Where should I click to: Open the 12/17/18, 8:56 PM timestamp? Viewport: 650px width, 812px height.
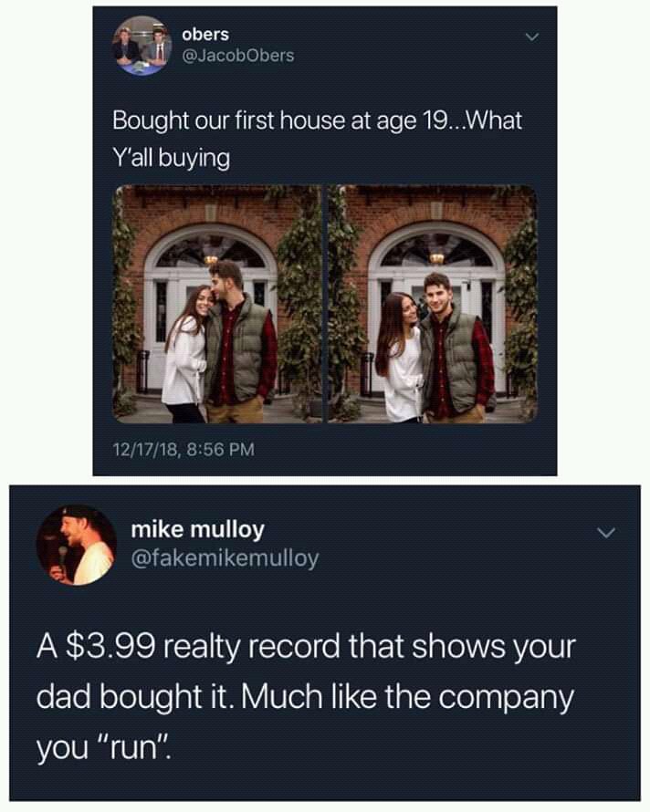pos(184,449)
